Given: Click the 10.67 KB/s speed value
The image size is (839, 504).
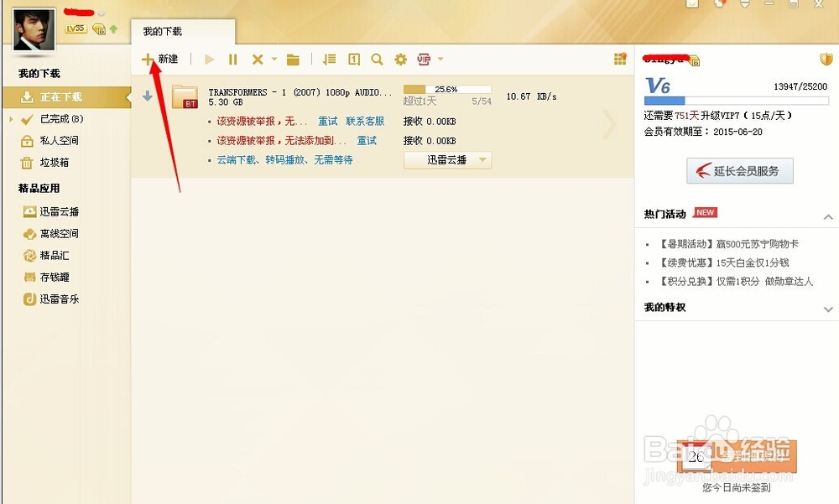Looking at the screenshot, I should tap(531, 96).
